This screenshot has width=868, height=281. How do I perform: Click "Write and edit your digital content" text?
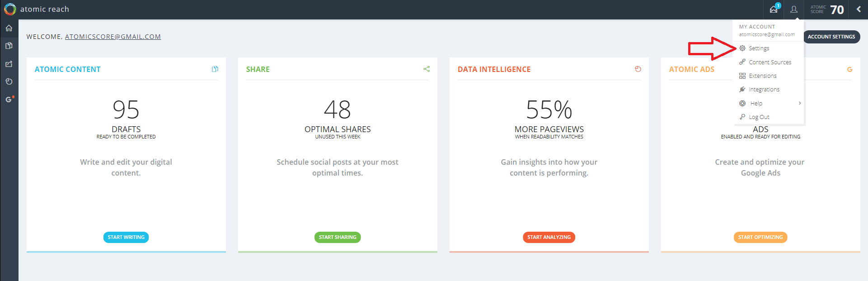tap(126, 167)
